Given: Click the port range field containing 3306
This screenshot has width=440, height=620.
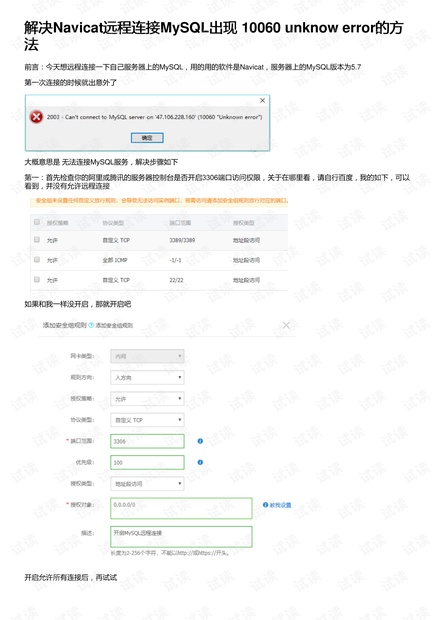Looking at the screenshot, I should 147,441.
